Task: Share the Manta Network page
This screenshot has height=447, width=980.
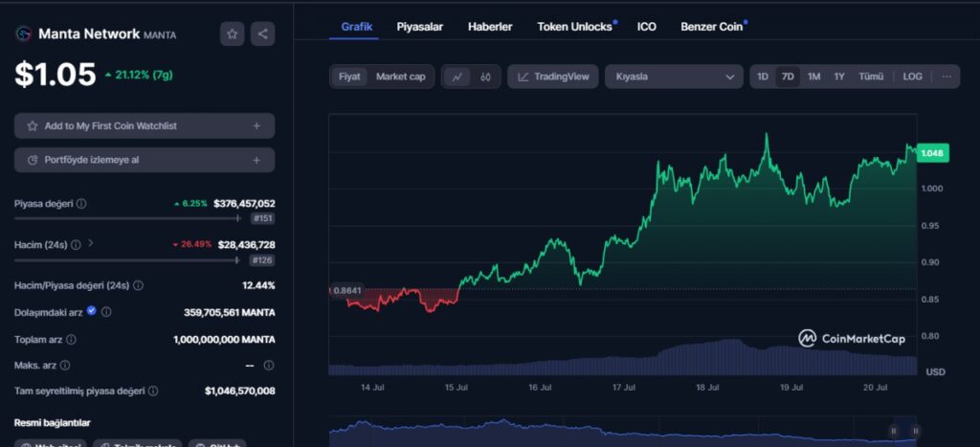Action: (x=262, y=34)
